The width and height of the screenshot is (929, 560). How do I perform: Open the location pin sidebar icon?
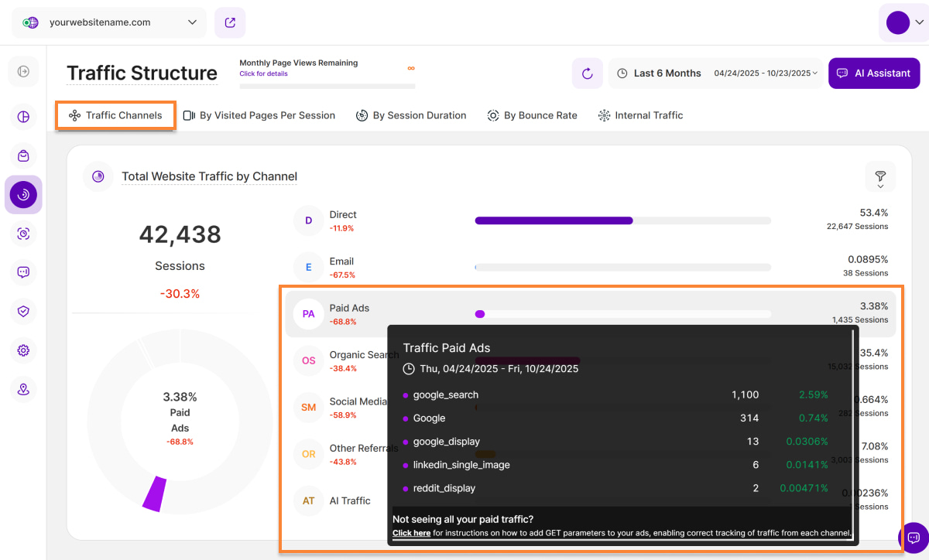click(x=23, y=389)
